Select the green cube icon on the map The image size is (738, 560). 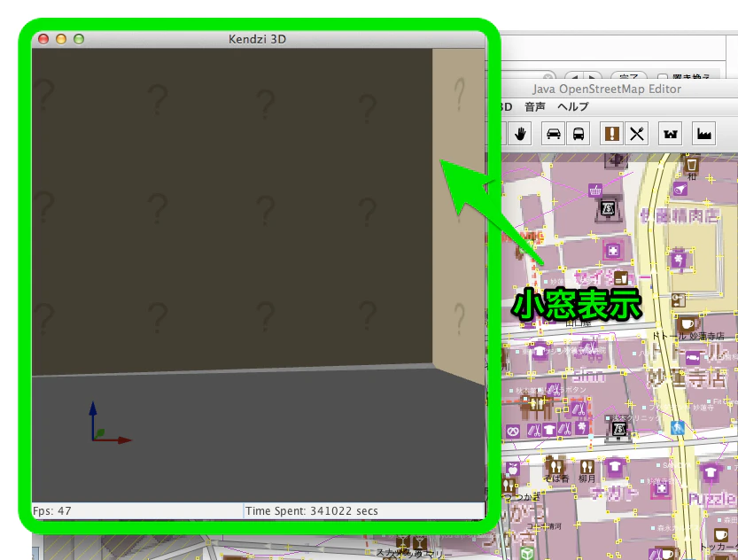(526, 554)
